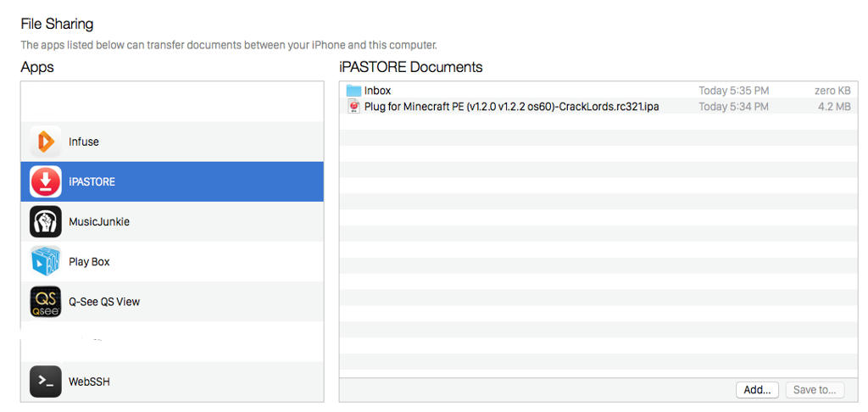
Task: Select the Inbox folder name
Action: point(378,91)
